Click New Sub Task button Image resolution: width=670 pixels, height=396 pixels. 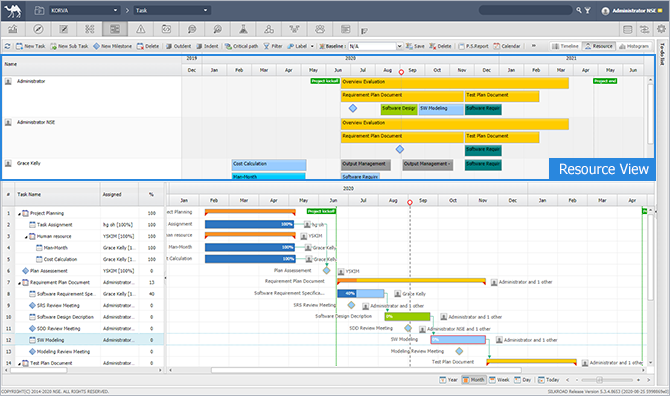click(69, 46)
